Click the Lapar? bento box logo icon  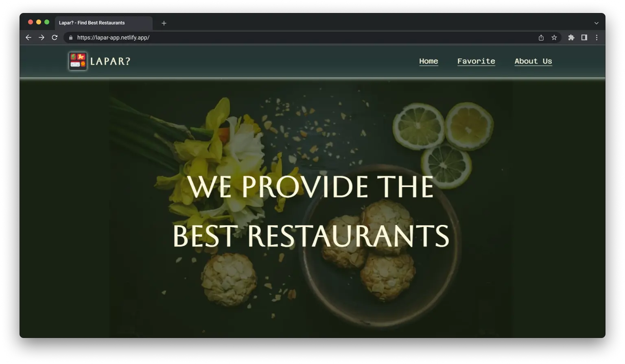pos(77,61)
